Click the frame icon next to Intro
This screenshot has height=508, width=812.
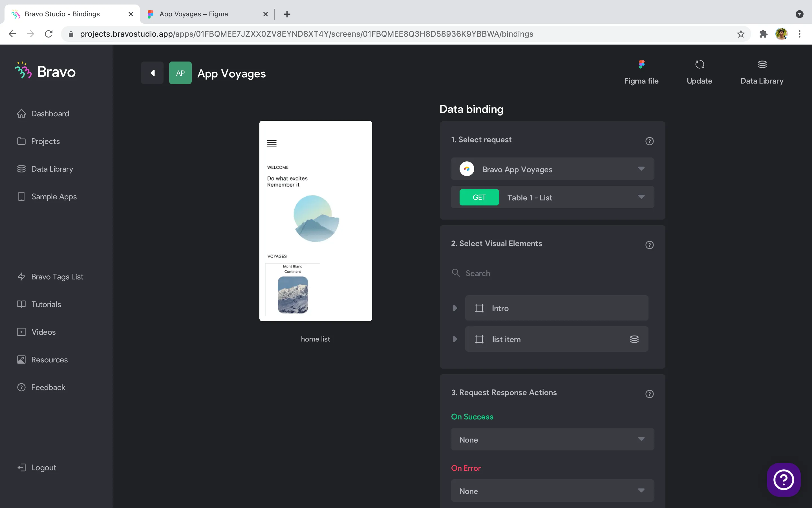click(479, 308)
